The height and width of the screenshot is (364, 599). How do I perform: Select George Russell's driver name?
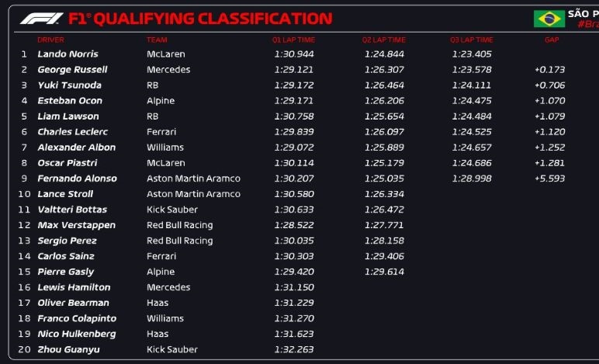pyautogui.click(x=71, y=70)
